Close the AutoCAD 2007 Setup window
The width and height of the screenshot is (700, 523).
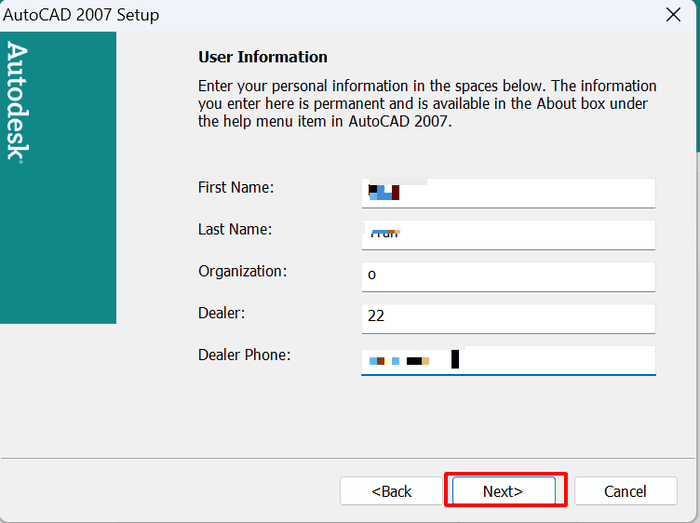[673, 15]
